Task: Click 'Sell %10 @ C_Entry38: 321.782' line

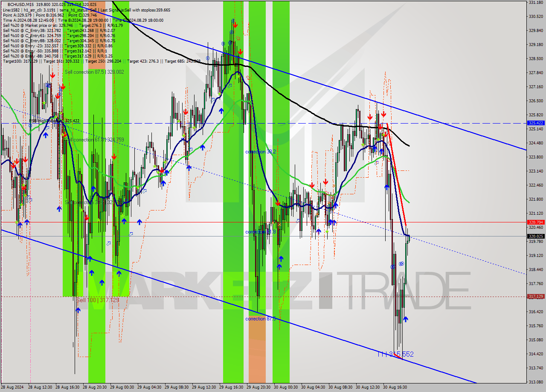Action: click(x=59, y=30)
